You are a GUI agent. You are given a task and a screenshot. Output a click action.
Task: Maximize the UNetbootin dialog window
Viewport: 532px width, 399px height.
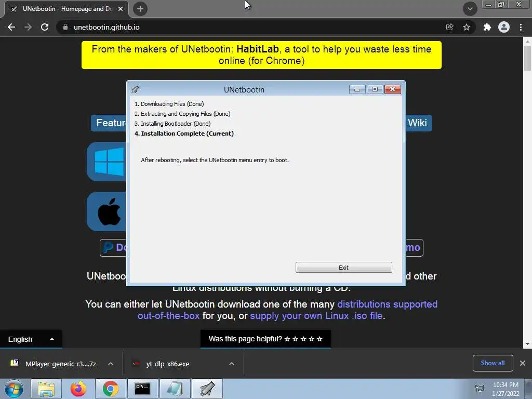pyautogui.click(x=375, y=89)
